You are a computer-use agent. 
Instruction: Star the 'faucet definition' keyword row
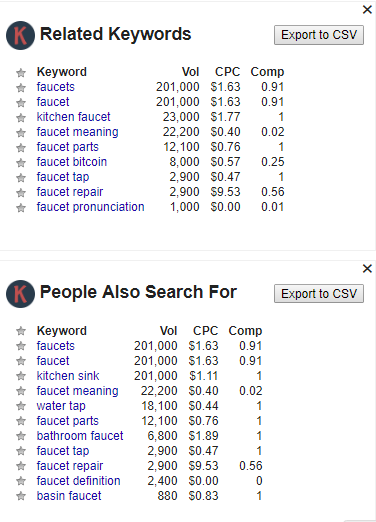point(21,481)
